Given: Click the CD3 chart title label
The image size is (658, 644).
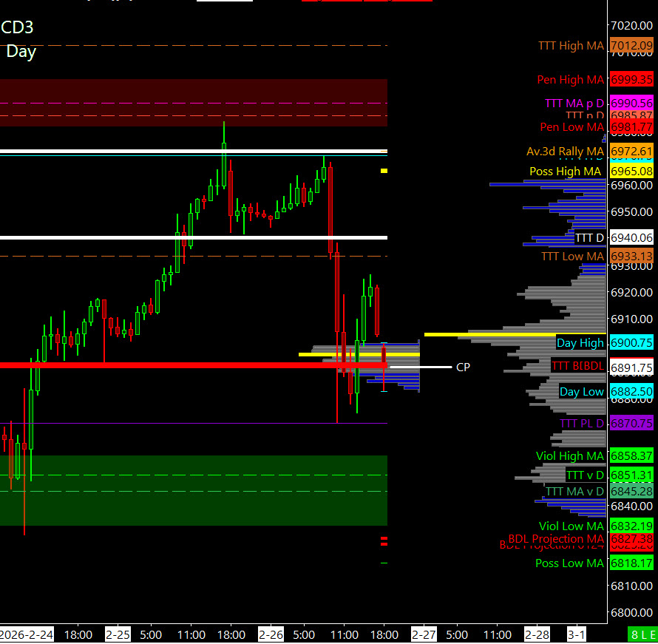Looking at the screenshot, I should [17, 28].
